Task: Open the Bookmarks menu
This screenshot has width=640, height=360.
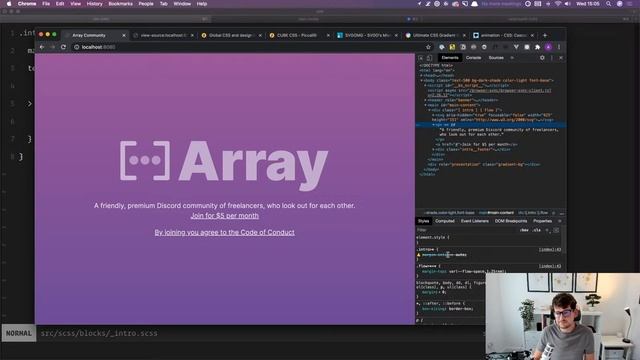Action: tap(120, 4)
